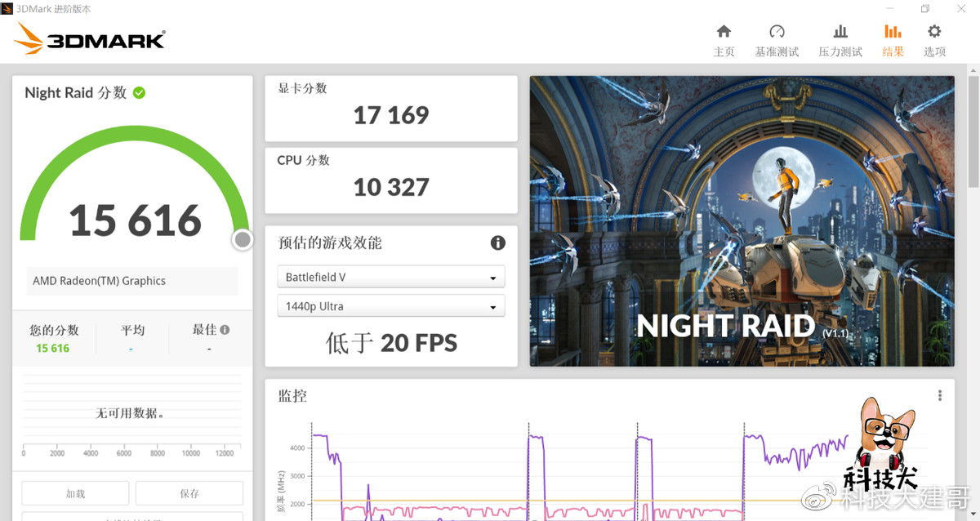Click the 显卡分数 value 17 169
The image size is (980, 521).
[391, 115]
